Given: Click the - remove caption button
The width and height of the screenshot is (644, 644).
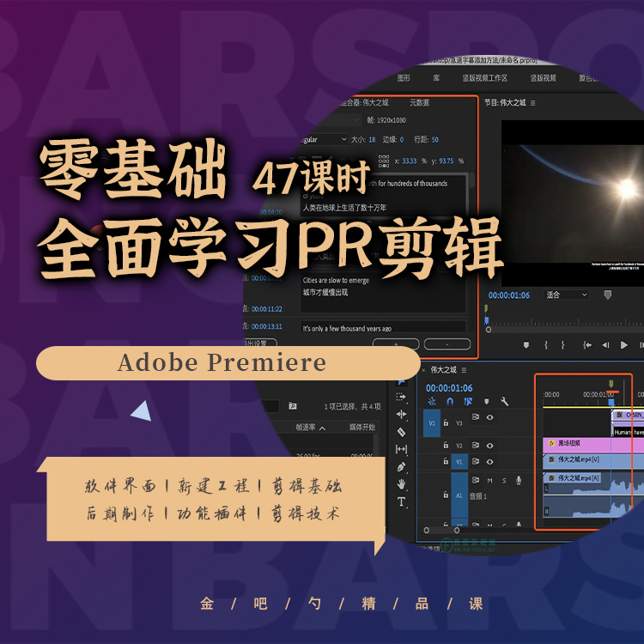Looking at the screenshot, I should pos(447,344).
